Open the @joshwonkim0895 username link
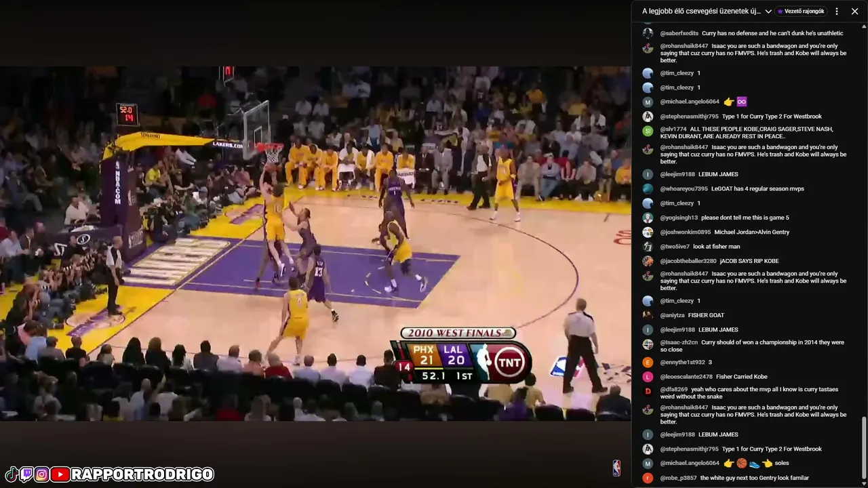This screenshot has height=488, width=868. click(x=685, y=232)
